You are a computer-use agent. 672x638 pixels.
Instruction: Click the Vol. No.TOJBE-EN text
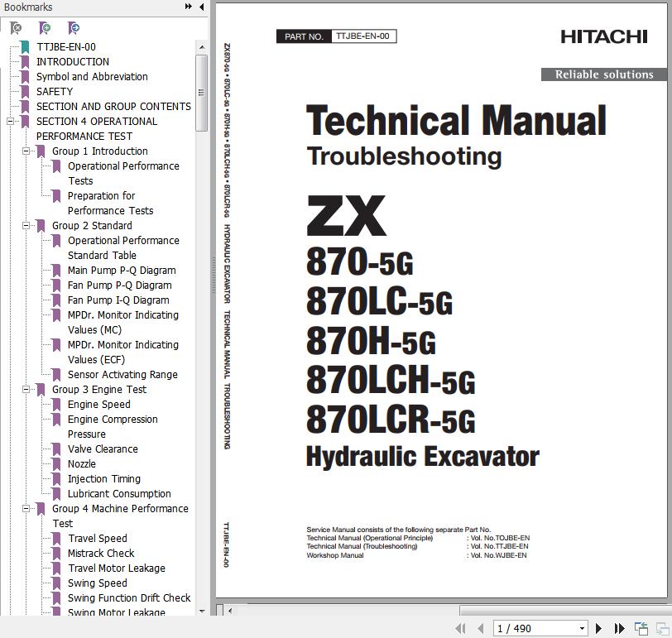500,538
